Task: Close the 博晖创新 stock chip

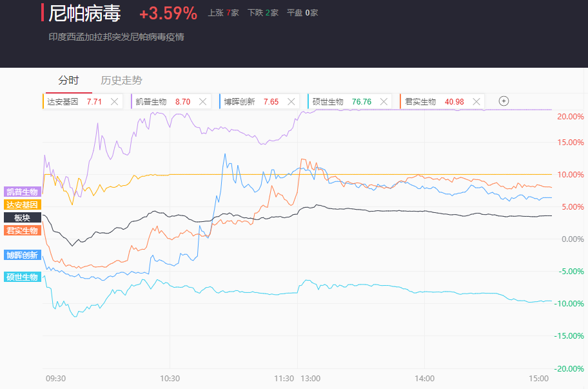Action: point(291,101)
